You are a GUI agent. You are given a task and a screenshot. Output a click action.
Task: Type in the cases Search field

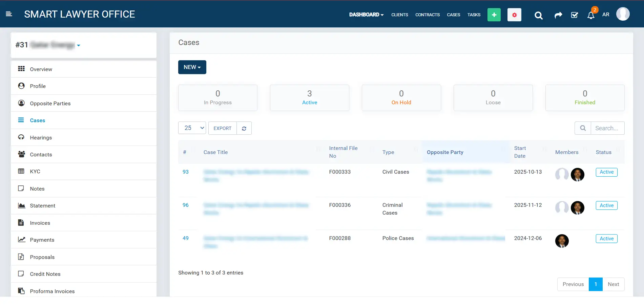tap(607, 128)
